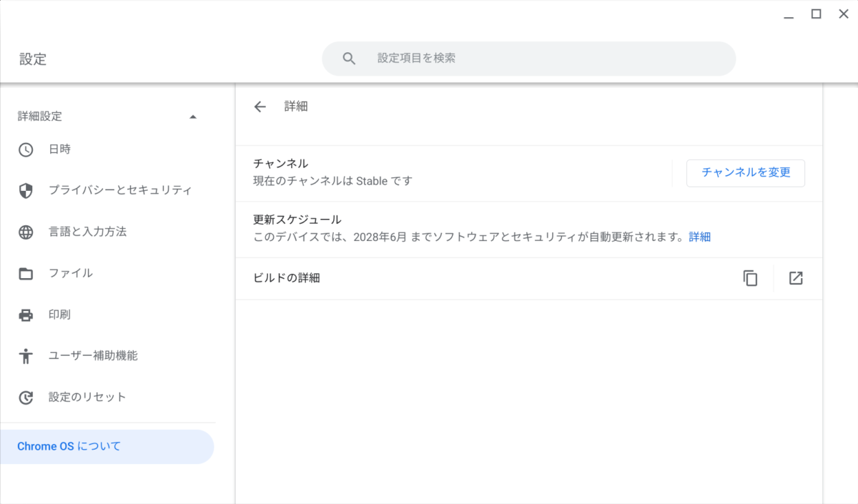The image size is (858, 504).
Task: Click the 設定 title in the header
Action: pos(33,59)
